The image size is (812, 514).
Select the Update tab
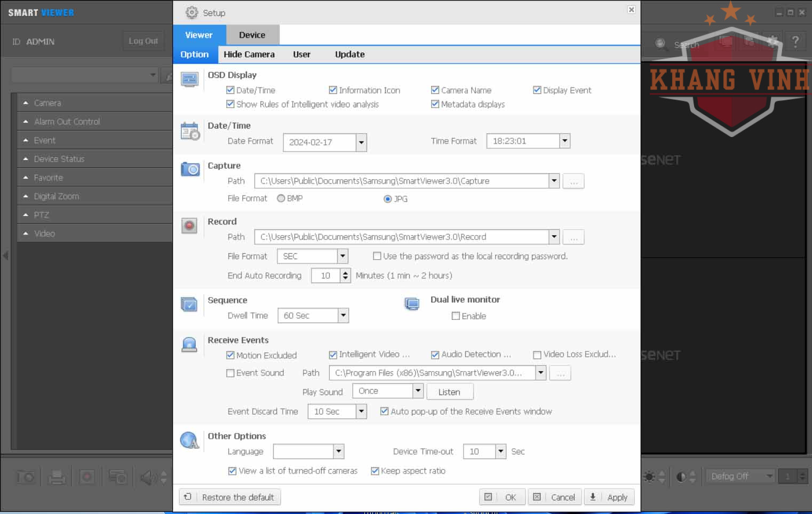point(350,54)
